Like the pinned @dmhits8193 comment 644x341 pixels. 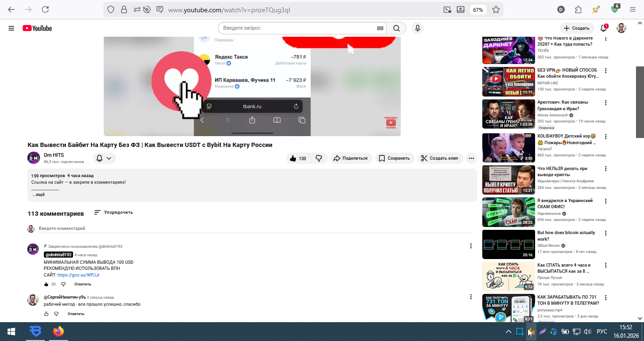[x=46, y=284]
